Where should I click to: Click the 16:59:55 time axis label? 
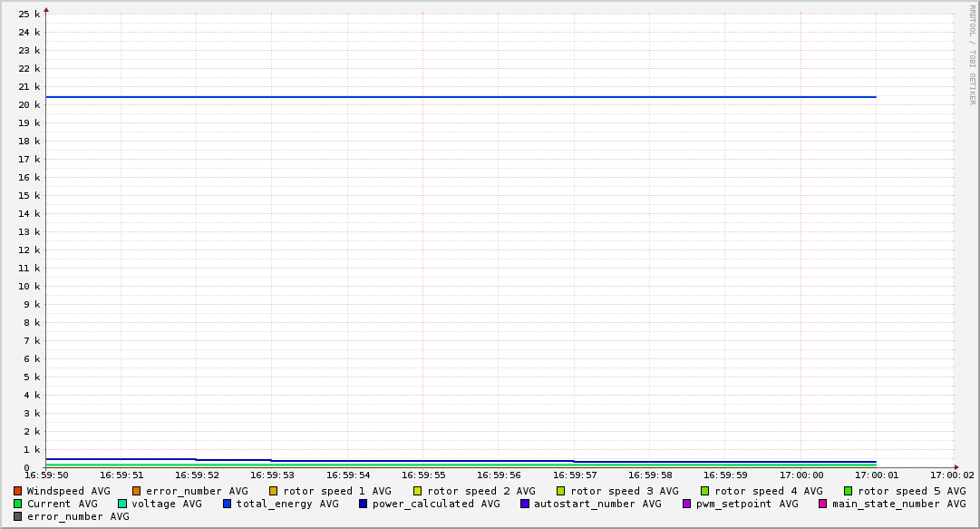coord(423,475)
